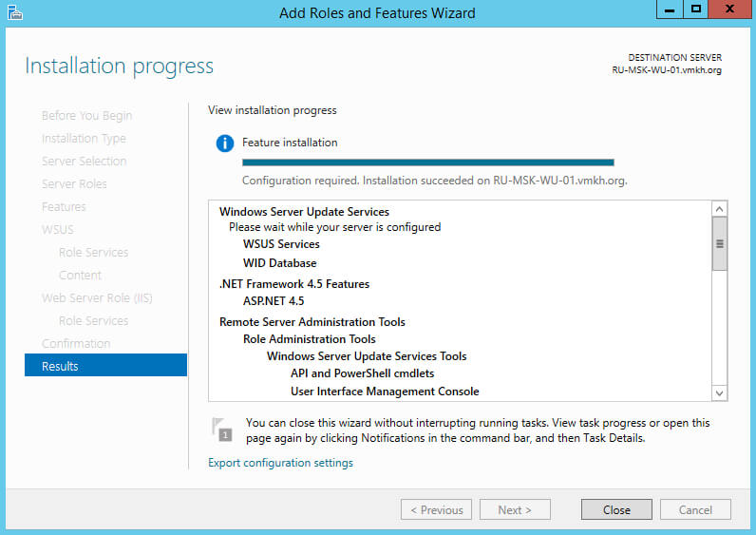The width and height of the screenshot is (756, 535).
Task: Select the Installation Type step
Action: (84, 139)
